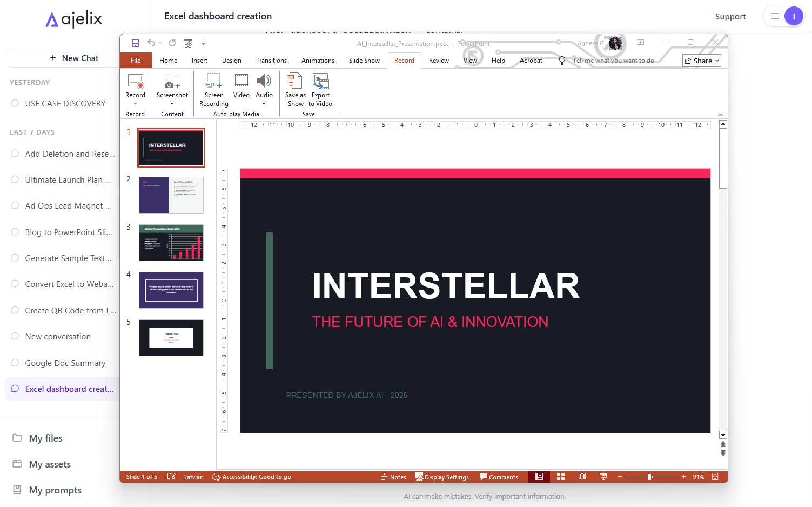This screenshot has height=507, width=812.
Task: Click Export to Video
Action: click(x=320, y=89)
